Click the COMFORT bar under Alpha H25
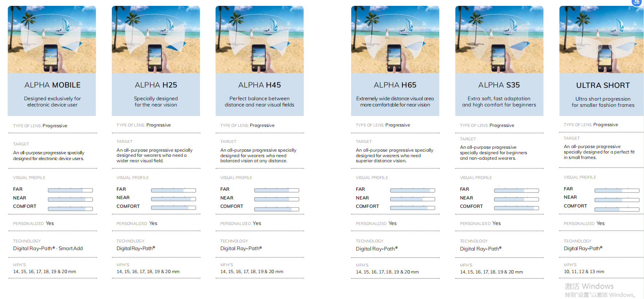 173,207
